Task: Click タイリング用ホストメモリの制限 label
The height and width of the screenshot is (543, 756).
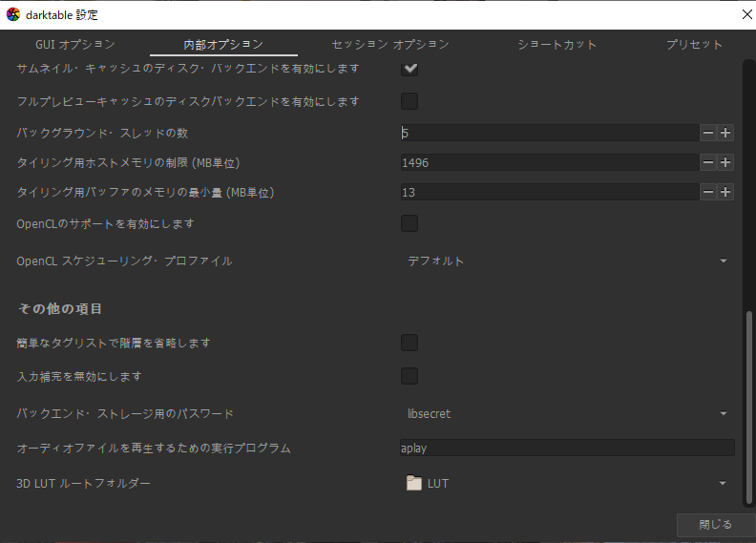Action: [x=128, y=163]
